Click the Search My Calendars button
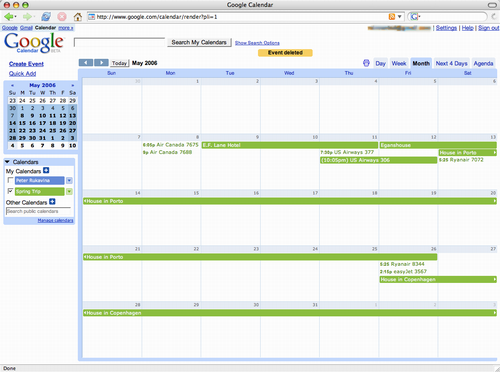This screenshot has width=500, height=372. [199, 42]
